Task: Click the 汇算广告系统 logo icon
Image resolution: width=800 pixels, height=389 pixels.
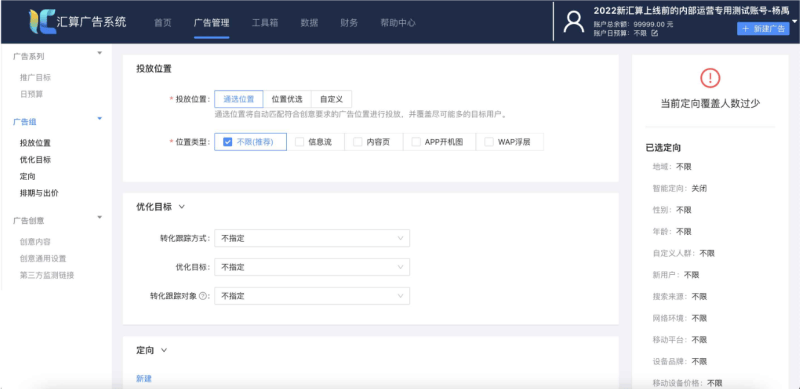Action: pos(42,22)
